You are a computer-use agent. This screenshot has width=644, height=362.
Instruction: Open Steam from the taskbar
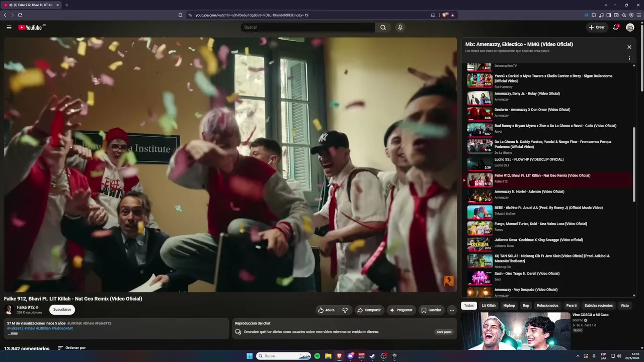pos(372,356)
